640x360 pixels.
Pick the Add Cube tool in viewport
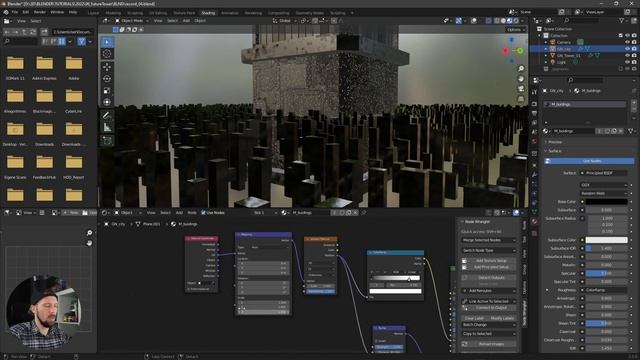pyautogui.click(x=107, y=141)
